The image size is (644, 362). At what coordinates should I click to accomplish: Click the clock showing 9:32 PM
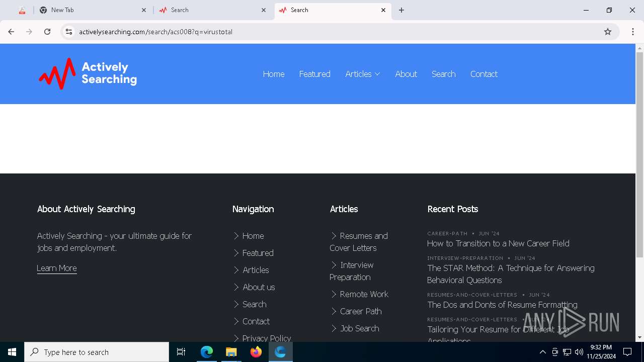(x=601, y=347)
